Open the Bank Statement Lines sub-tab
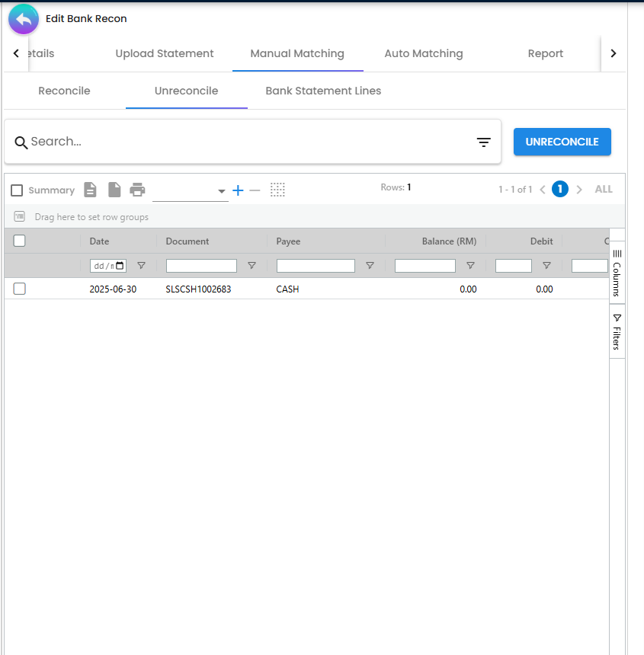Viewport: 644px width, 655px height. click(x=323, y=91)
